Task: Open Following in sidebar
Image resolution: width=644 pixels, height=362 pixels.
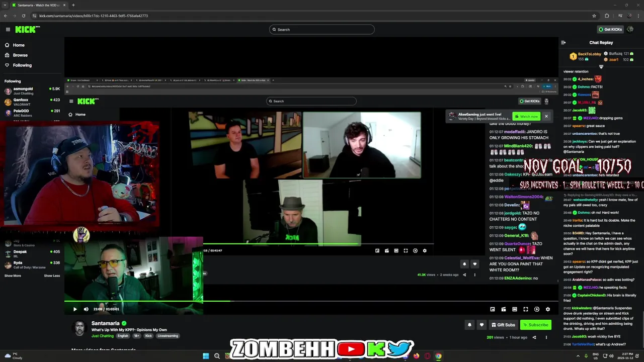Action: tap(22, 65)
